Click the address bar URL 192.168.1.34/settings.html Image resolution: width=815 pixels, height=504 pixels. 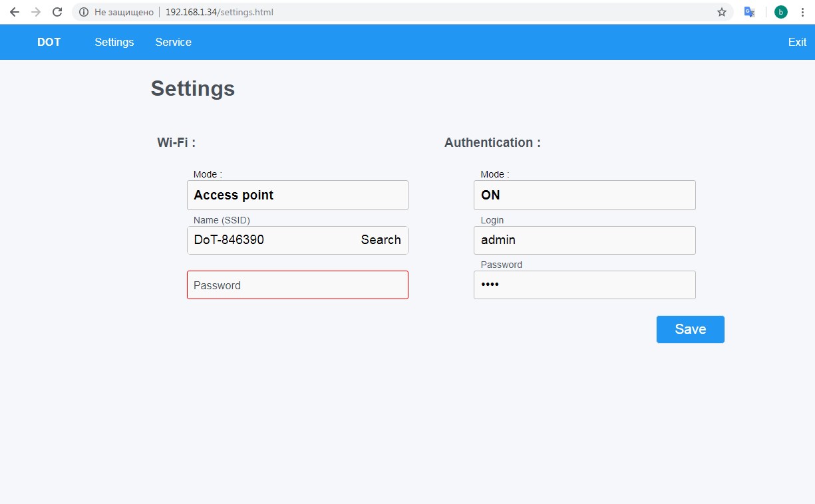(x=220, y=12)
